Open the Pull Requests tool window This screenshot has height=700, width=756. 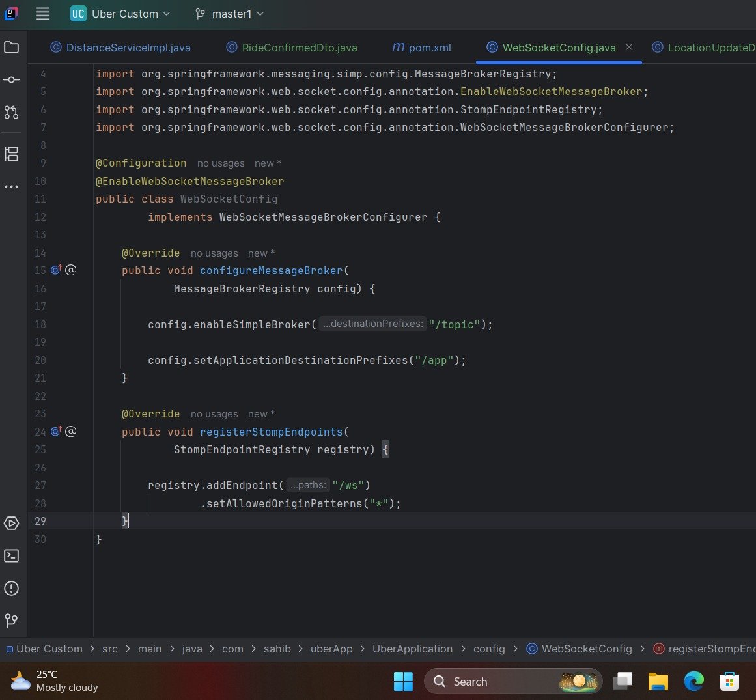point(12,113)
